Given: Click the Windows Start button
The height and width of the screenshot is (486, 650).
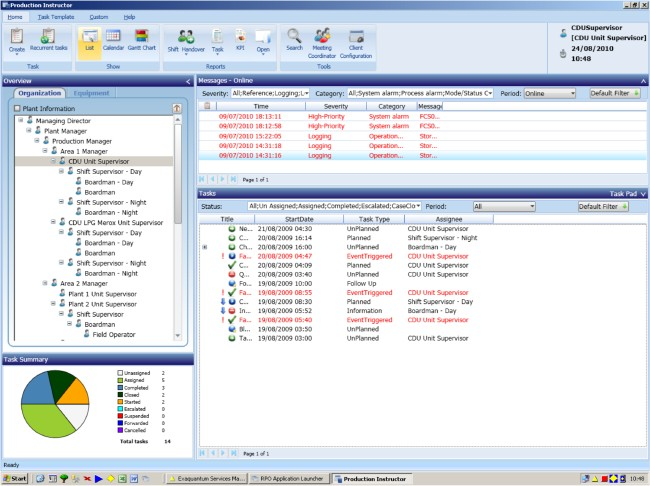Looking at the screenshot, I should pos(17,478).
